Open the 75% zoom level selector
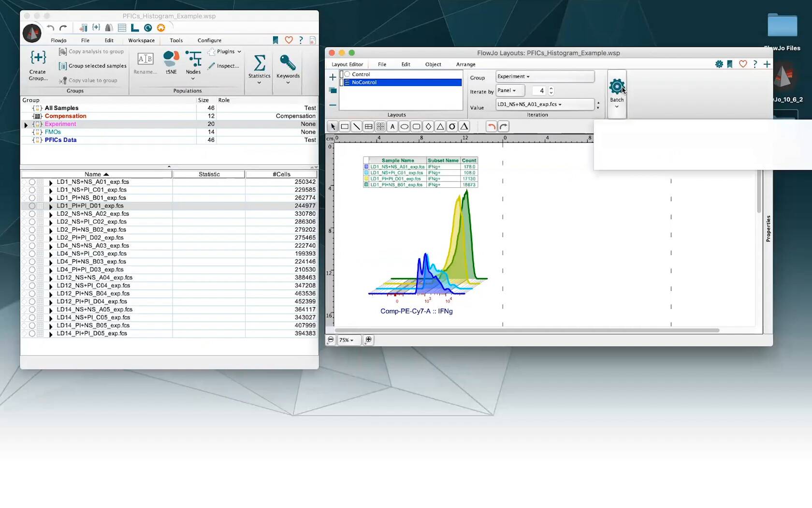The image size is (812, 508). (x=347, y=340)
